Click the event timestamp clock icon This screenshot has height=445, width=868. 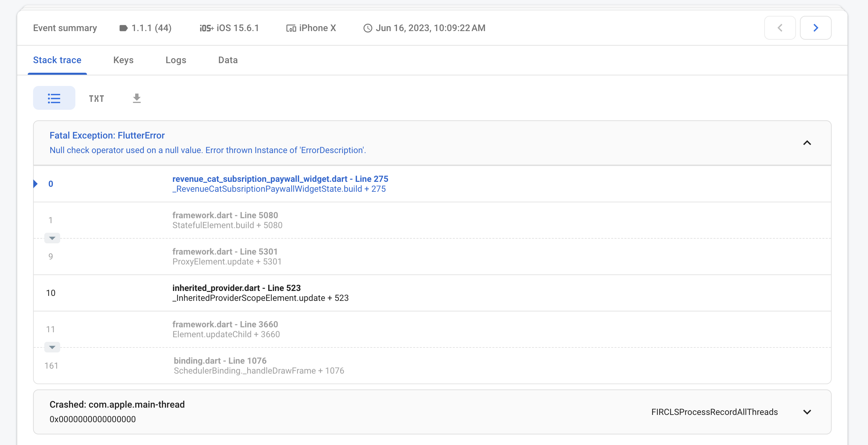pyautogui.click(x=367, y=28)
